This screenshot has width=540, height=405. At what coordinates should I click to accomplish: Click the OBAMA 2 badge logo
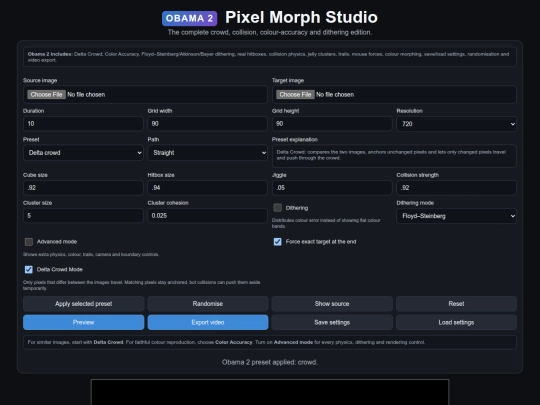click(x=189, y=18)
